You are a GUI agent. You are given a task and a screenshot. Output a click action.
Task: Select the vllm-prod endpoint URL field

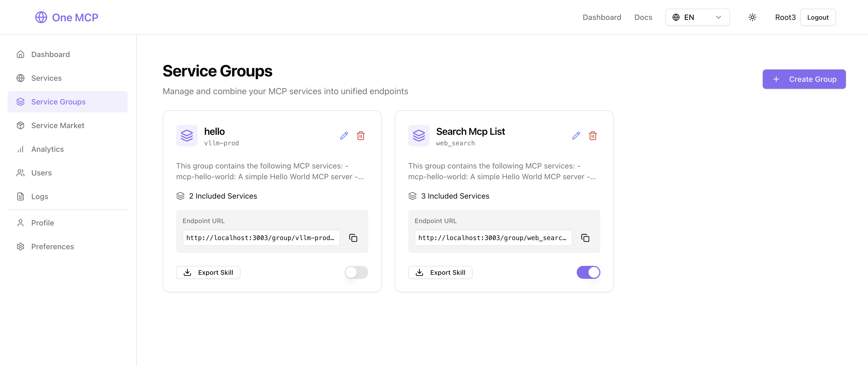tap(261, 238)
